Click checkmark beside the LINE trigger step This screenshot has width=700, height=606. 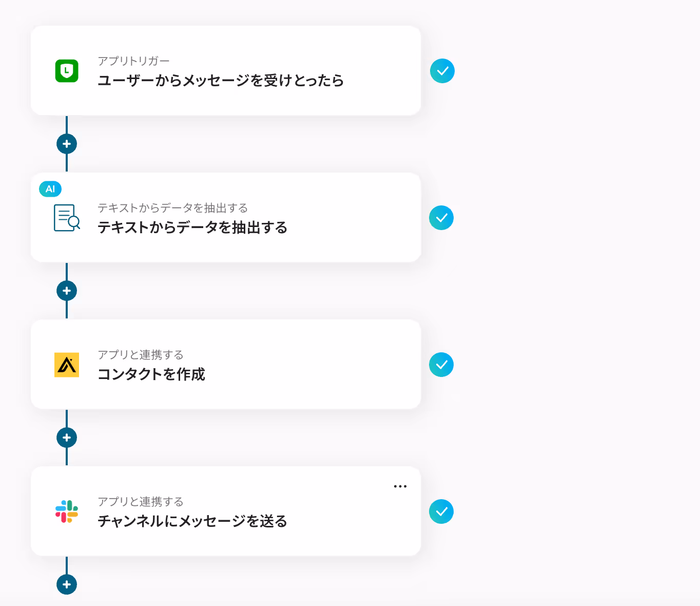(x=442, y=71)
